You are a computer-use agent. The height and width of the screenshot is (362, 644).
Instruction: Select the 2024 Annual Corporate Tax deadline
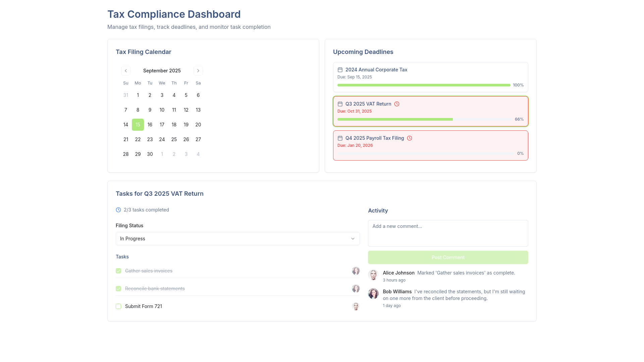(x=431, y=77)
